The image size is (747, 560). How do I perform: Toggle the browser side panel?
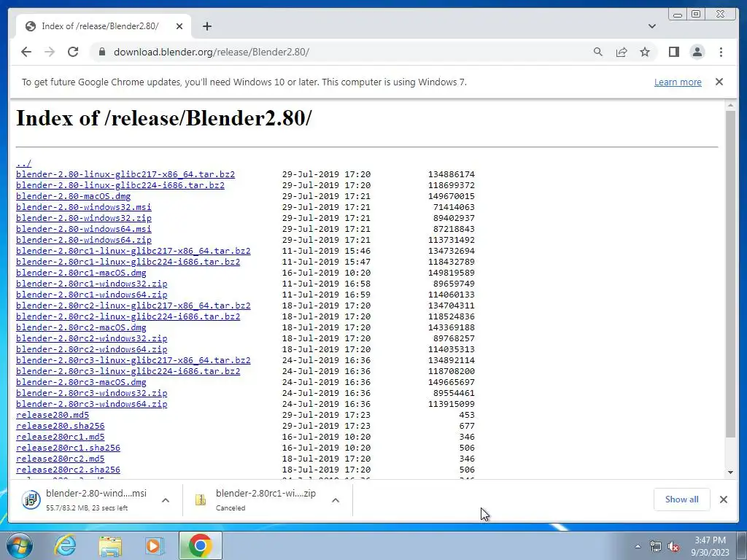tap(673, 52)
